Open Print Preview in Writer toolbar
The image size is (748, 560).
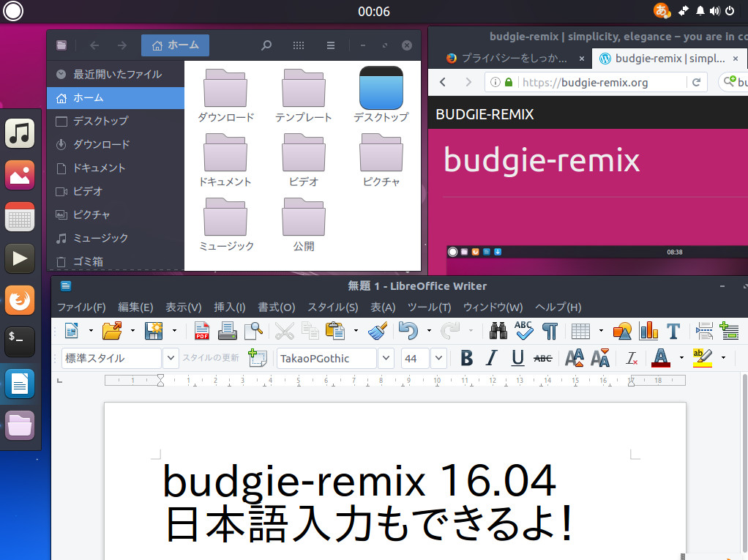(253, 331)
